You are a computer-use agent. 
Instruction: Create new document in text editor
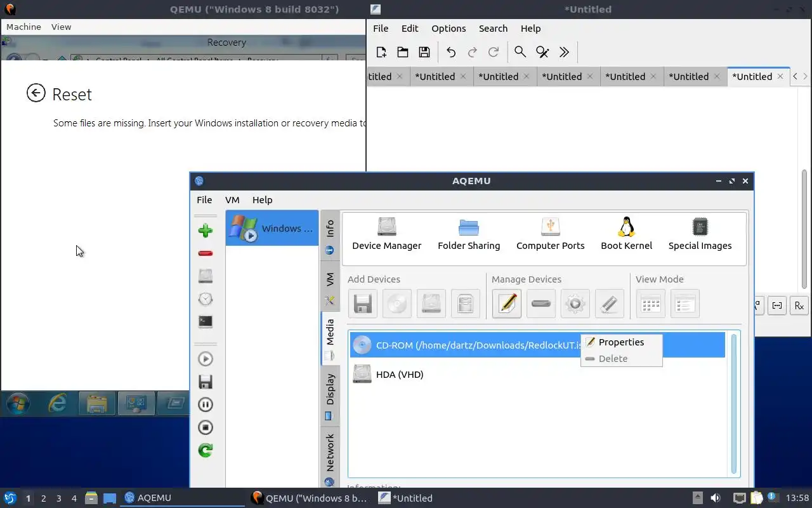pyautogui.click(x=381, y=52)
